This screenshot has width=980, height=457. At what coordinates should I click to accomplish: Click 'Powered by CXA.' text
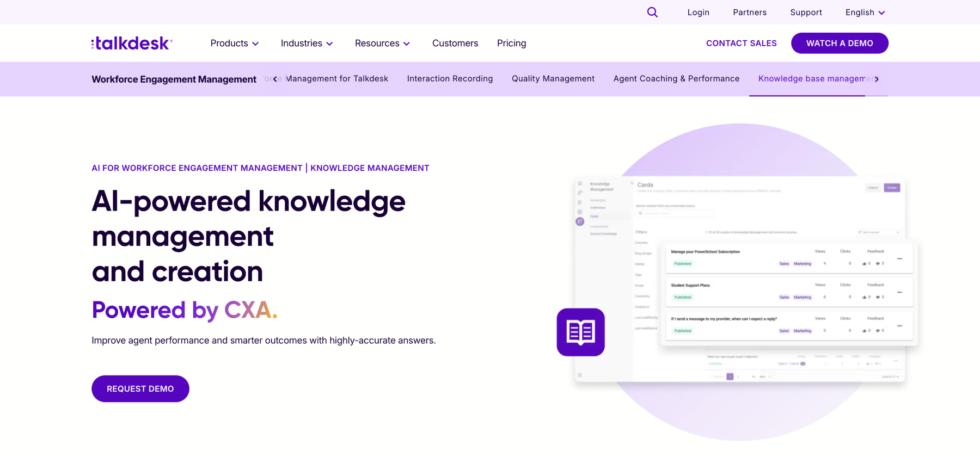[x=185, y=310]
